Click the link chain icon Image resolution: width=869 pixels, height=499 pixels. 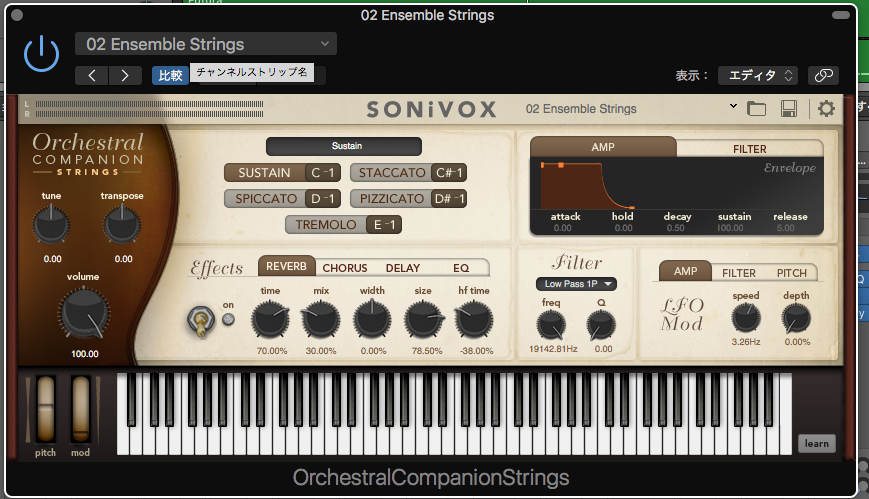pos(824,75)
